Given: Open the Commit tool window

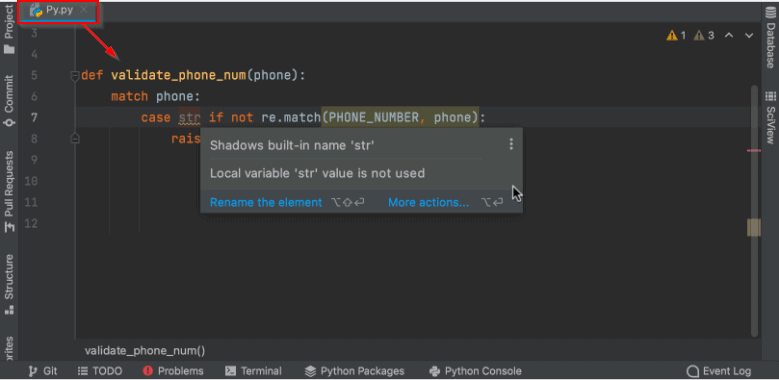Looking at the screenshot, I should tap(9, 101).
